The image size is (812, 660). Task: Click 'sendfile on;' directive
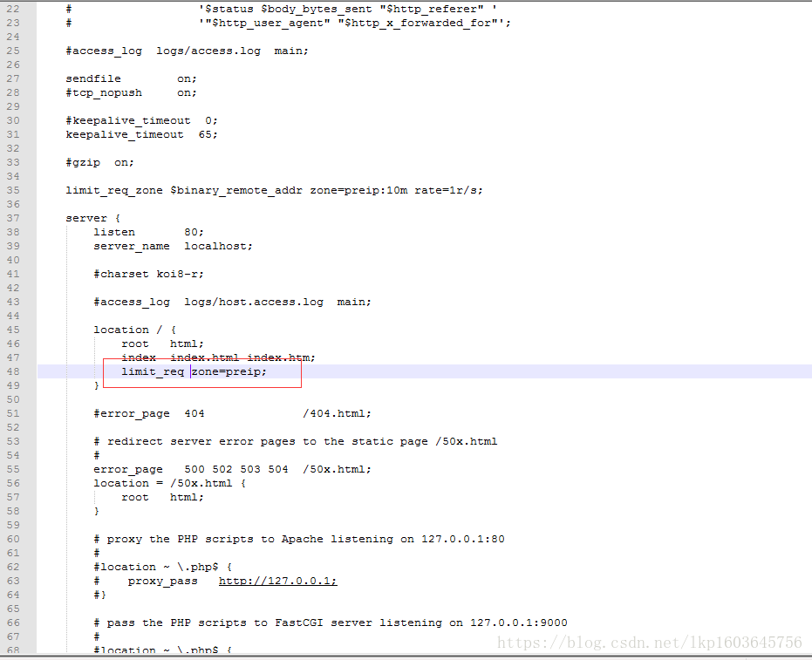(131, 78)
